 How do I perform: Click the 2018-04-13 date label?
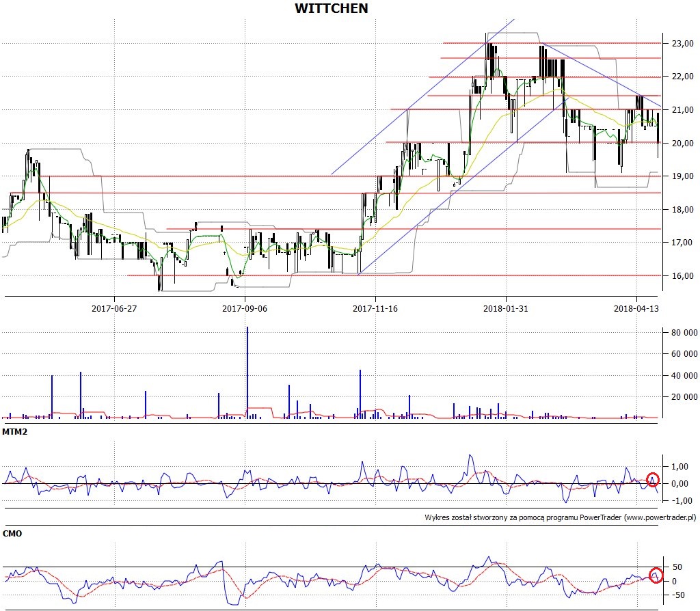point(636,308)
